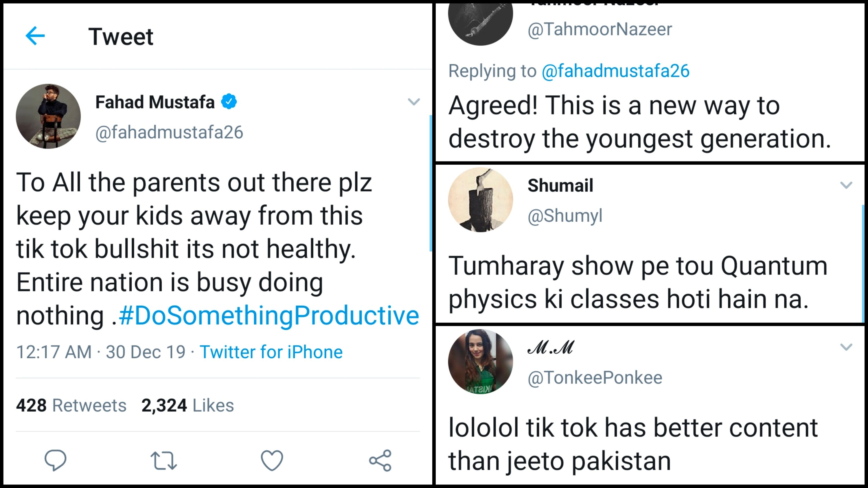Open Shumail's profile avatar
The height and width of the screenshot is (488, 868).
[x=481, y=199]
